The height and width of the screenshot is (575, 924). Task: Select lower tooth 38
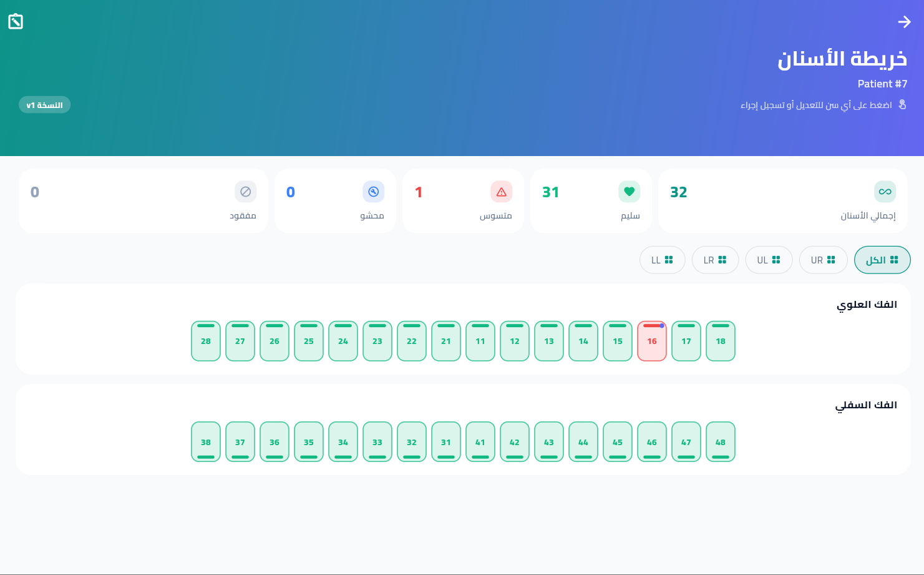206,442
